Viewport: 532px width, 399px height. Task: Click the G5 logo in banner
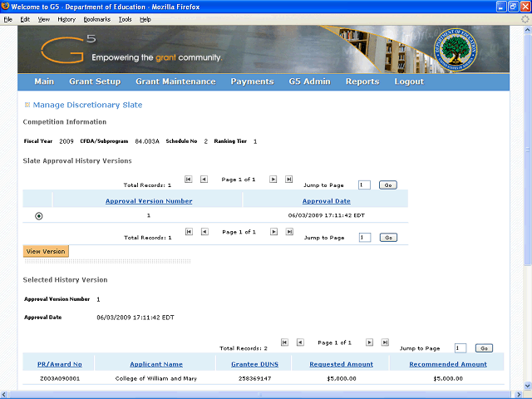(x=68, y=50)
